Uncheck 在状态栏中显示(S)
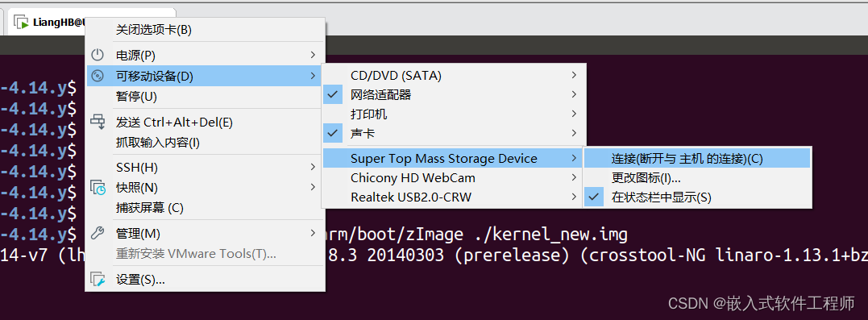868x320 pixels. tap(596, 197)
